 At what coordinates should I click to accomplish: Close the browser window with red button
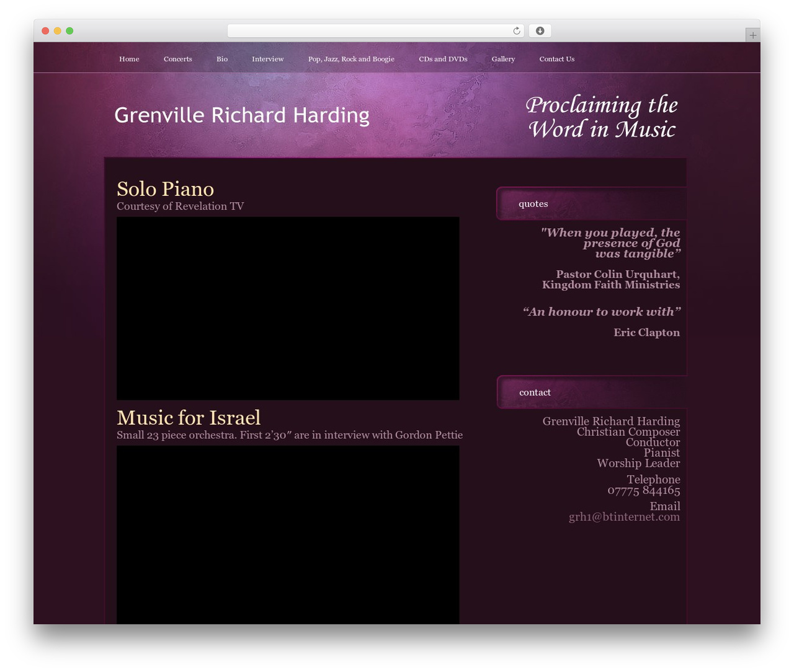coord(45,31)
